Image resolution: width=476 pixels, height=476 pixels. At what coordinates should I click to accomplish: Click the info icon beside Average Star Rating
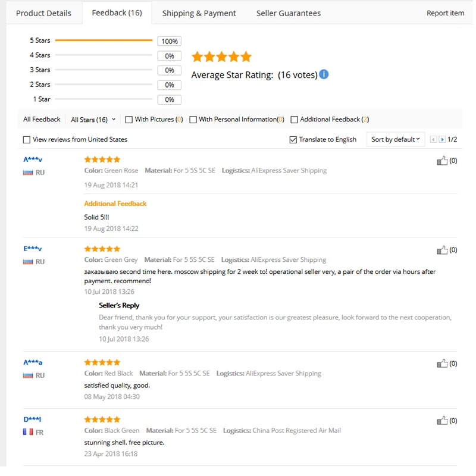point(324,74)
